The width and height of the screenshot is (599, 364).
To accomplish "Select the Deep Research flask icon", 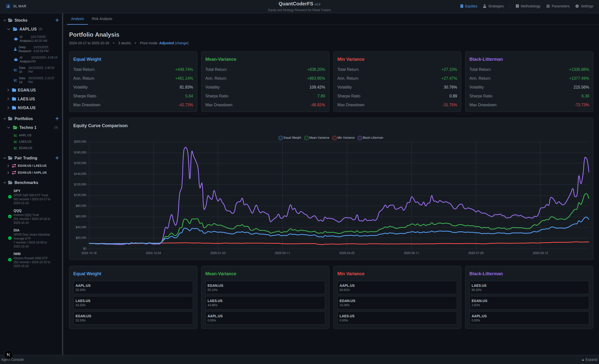I will (x=15, y=49).
